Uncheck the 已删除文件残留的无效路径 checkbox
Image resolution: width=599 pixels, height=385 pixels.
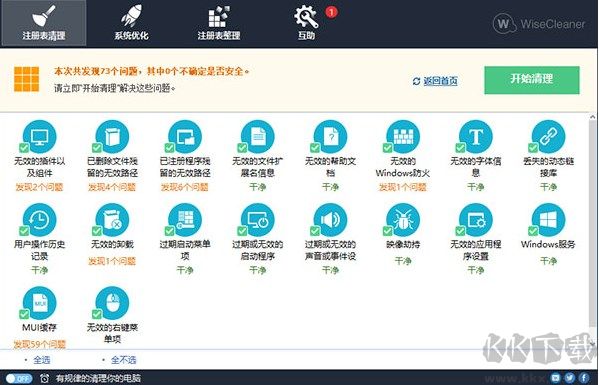(x=97, y=148)
